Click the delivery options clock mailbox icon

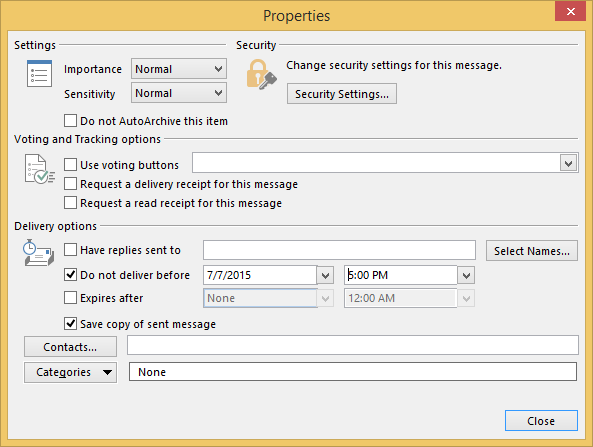(x=39, y=253)
